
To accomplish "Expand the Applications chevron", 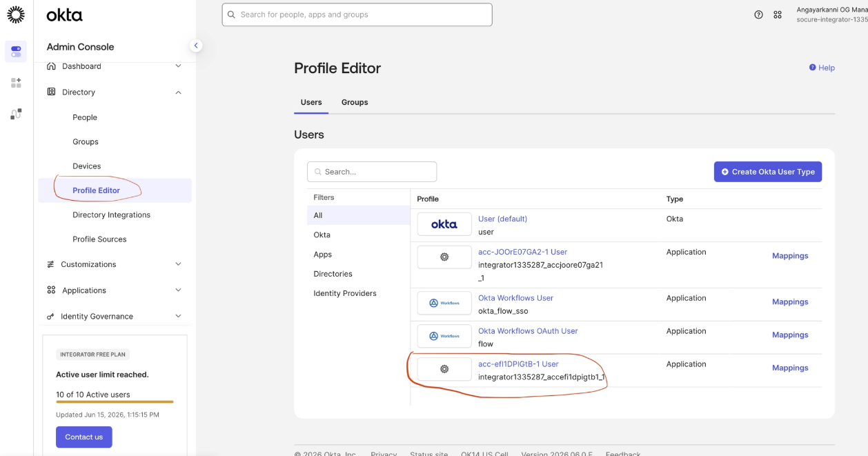I will 178,290.
